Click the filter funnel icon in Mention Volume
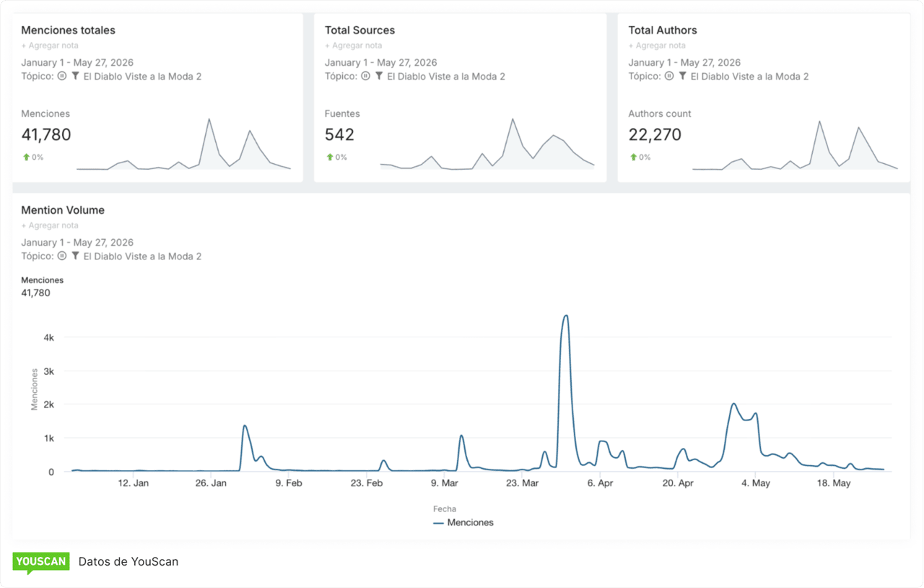Image resolution: width=924 pixels, height=588 pixels. (x=76, y=256)
